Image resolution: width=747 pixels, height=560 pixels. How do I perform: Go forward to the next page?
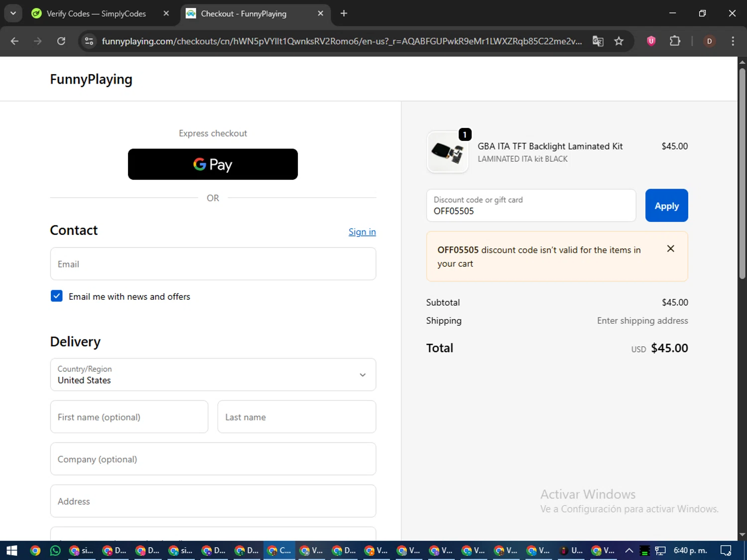pyautogui.click(x=38, y=41)
